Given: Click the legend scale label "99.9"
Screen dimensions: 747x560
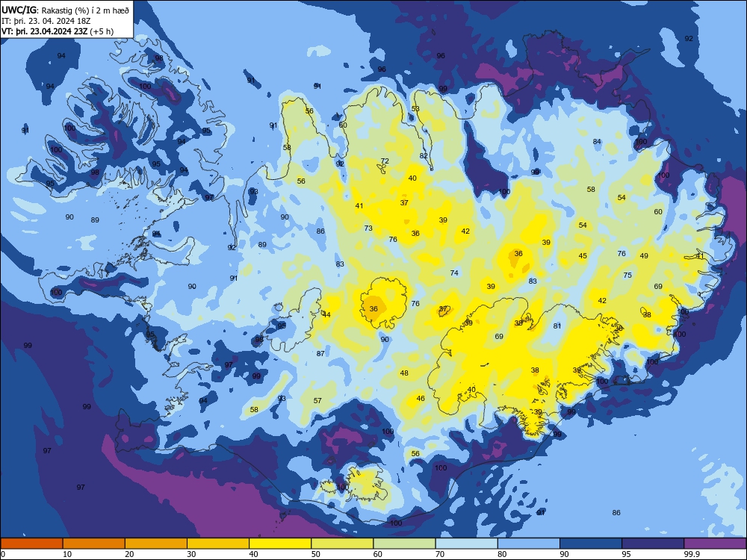Looking at the screenshot, I should (x=692, y=554).
